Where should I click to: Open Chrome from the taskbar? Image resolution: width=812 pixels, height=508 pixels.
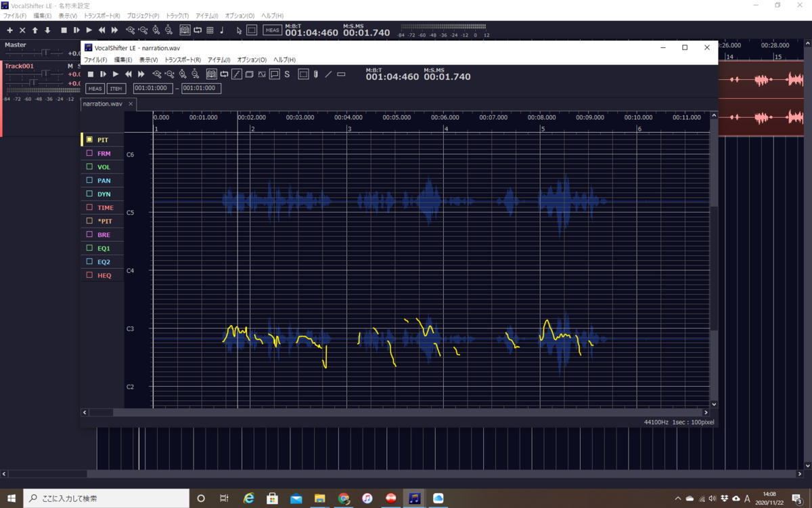pyautogui.click(x=344, y=499)
